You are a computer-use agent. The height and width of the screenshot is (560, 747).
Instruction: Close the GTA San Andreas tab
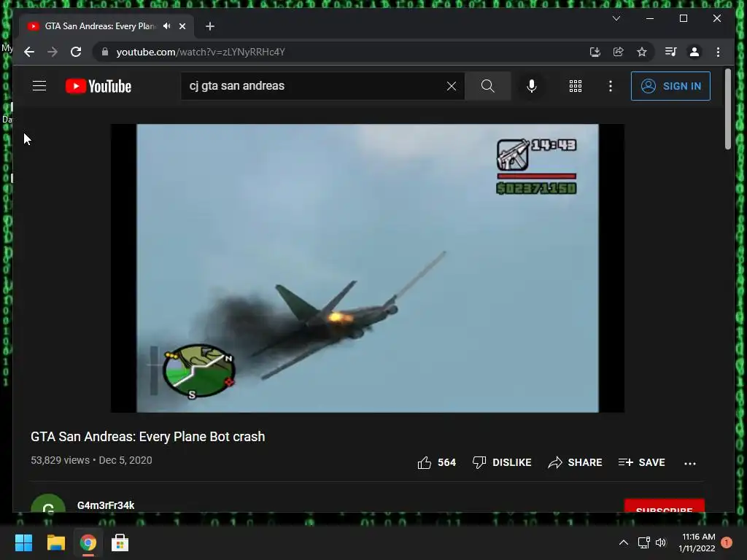(182, 26)
